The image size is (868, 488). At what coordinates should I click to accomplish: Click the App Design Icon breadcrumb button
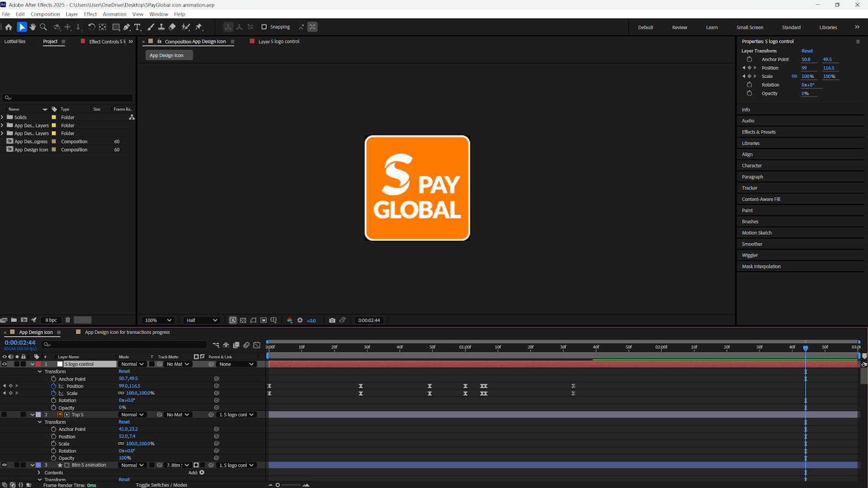169,55
